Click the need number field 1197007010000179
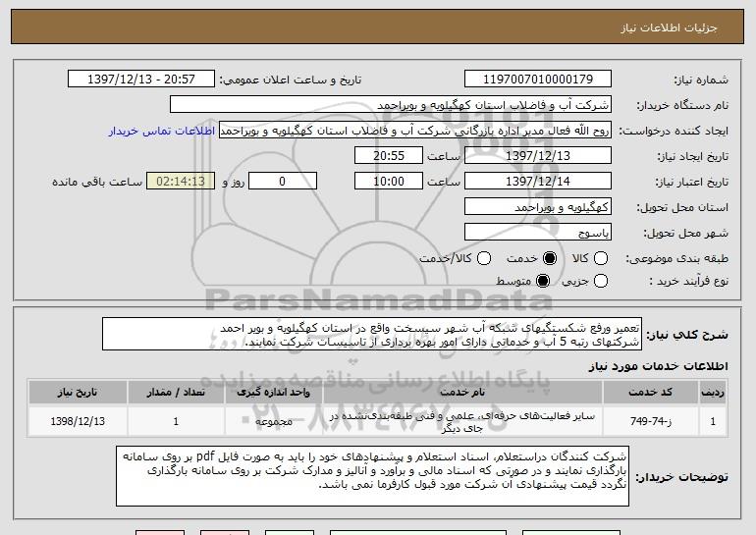Screen dimensions: 756x535 click(538, 80)
